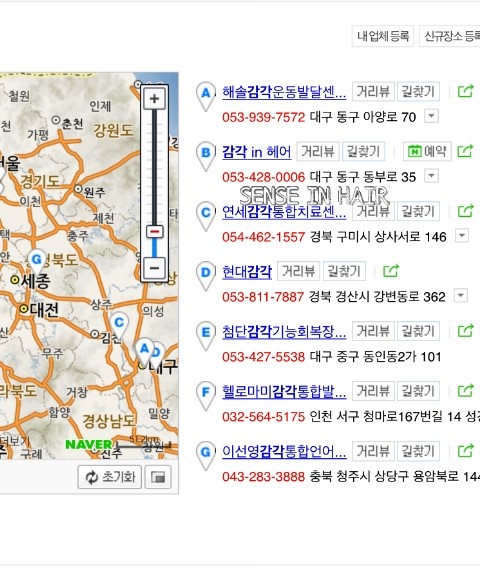Click 길찾기 for 해솔감각운동발달센
The image size is (480, 569).
tap(418, 91)
